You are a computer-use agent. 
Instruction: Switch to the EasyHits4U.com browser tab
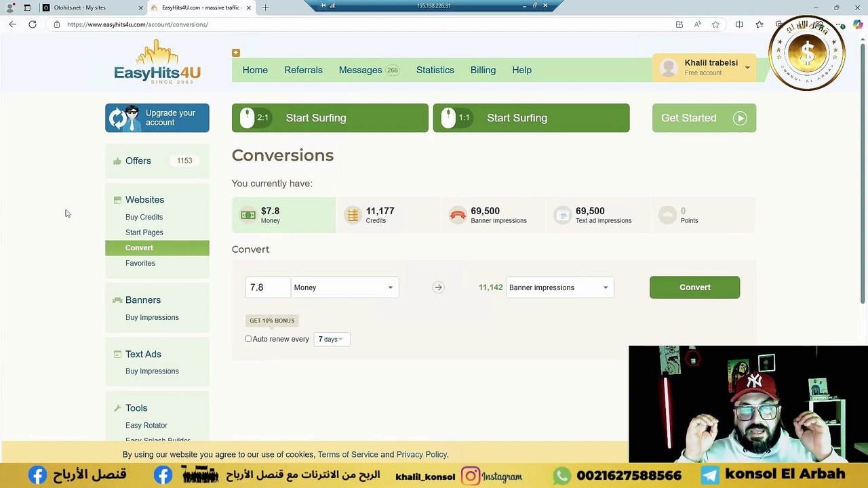tap(201, 7)
